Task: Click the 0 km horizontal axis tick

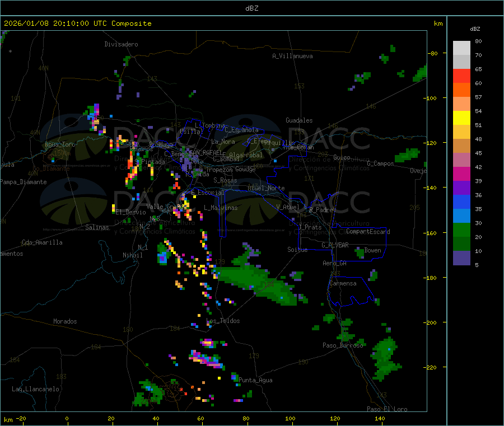Action: coord(67,418)
